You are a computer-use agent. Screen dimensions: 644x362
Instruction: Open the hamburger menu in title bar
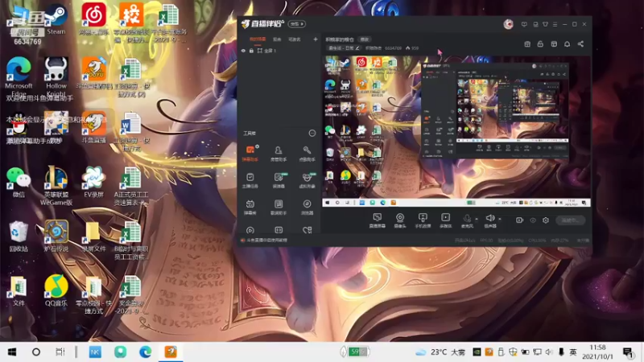(555, 24)
